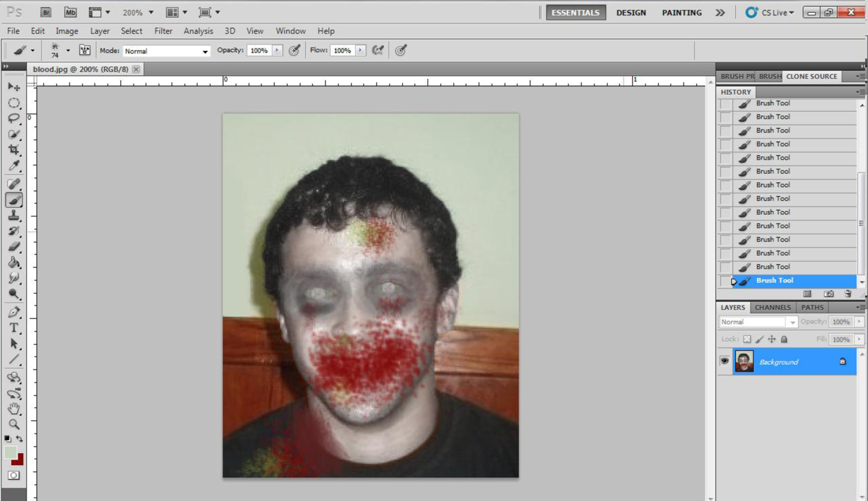Image resolution: width=868 pixels, height=501 pixels.
Task: Expand more workspaces chevron
Action: click(720, 12)
